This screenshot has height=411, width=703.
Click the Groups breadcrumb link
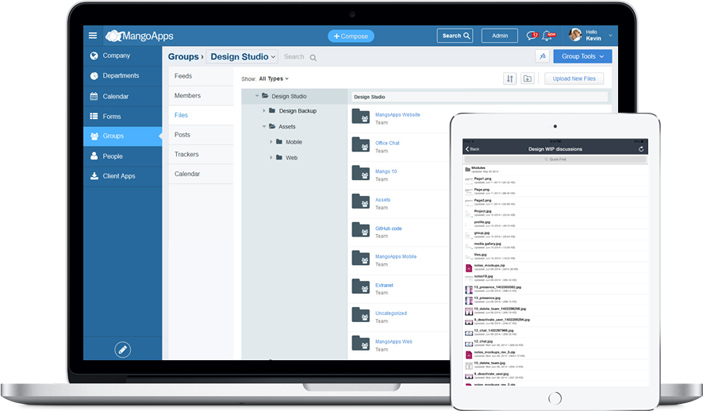click(x=183, y=57)
